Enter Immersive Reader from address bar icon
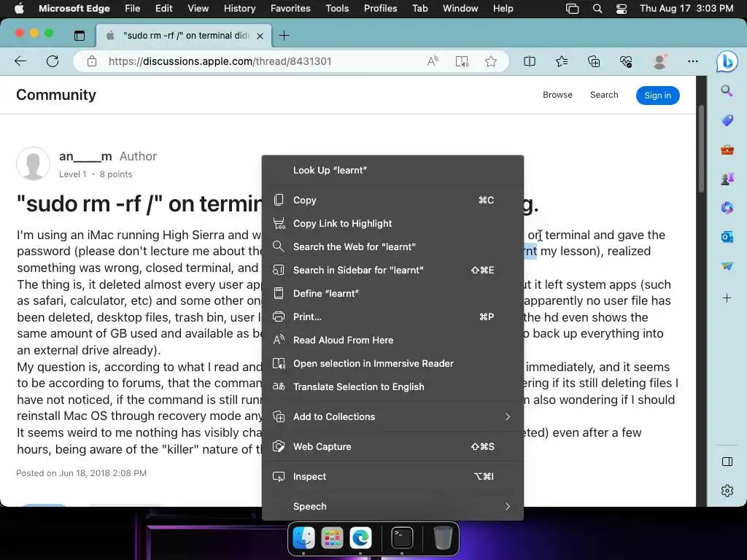The width and height of the screenshot is (747, 560). [462, 61]
